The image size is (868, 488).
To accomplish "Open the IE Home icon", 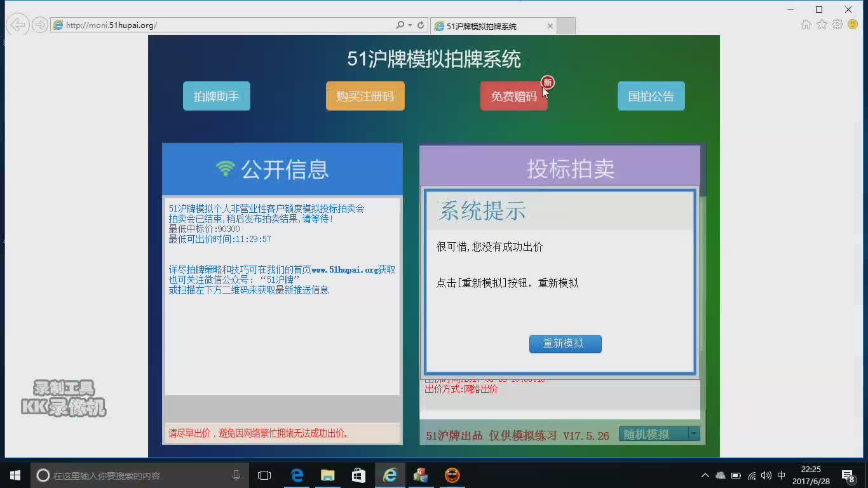I will coord(806,24).
